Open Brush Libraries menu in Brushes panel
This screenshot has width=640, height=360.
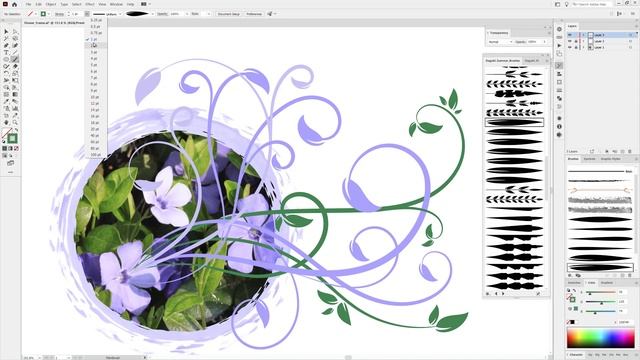click(570, 276)
